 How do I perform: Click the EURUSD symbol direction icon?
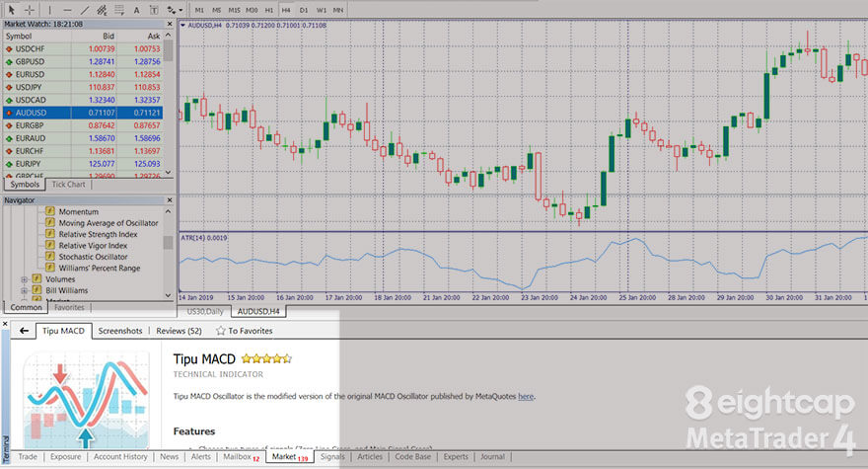(x=9, y=74)
